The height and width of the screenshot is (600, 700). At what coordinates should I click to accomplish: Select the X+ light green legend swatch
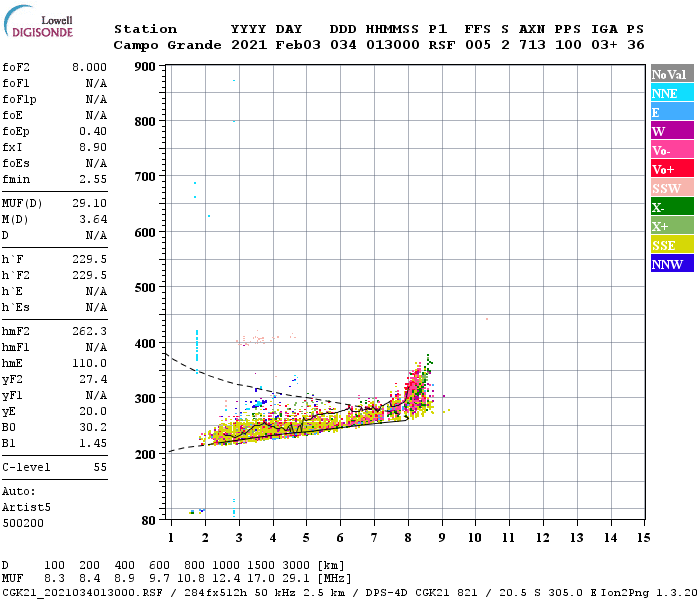[672, 226]
